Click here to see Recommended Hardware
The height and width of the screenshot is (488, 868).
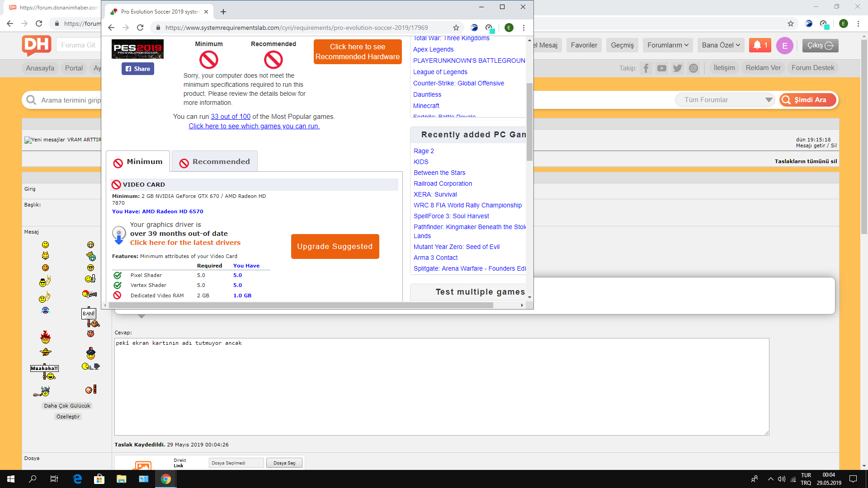pos(358,52)
